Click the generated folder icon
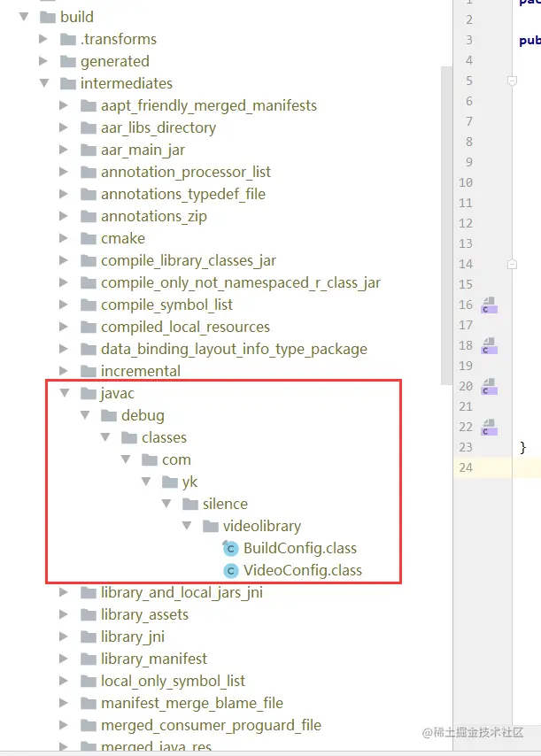Screen dimensions: 541x756 point(68,62)
